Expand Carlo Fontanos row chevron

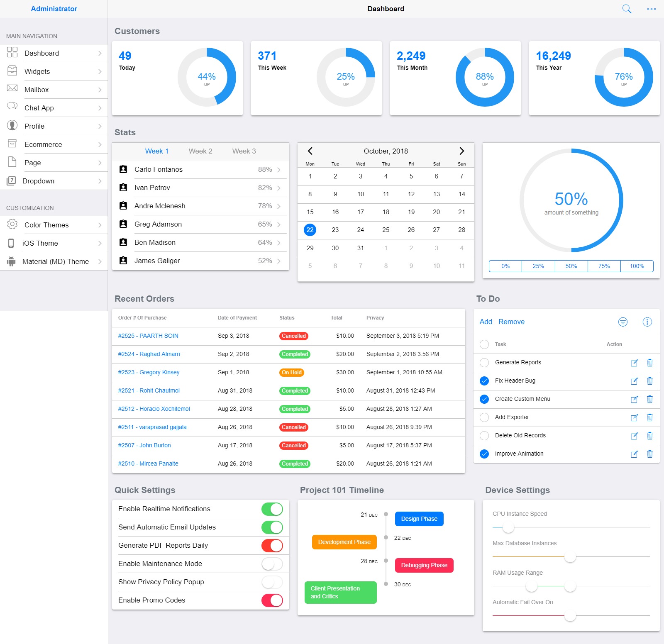tap(279, 170)
